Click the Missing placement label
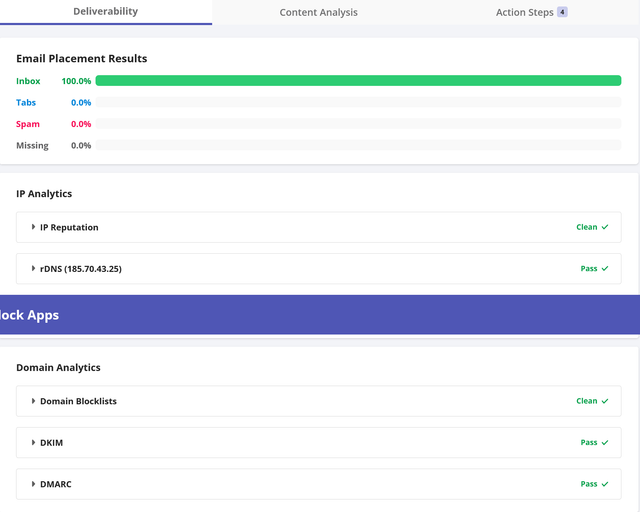The width and height of the screenshot is (640, 512). pos(32,146)
